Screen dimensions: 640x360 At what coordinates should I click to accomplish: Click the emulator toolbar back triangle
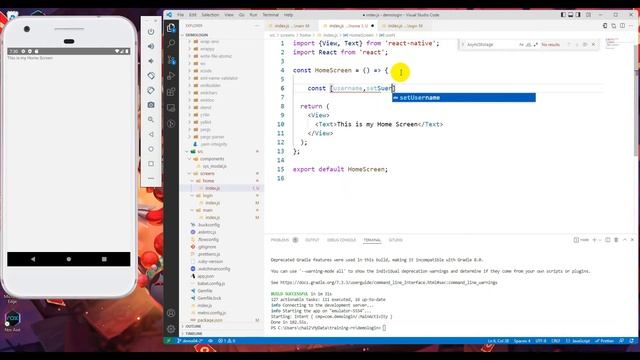(x=151, y=134)
